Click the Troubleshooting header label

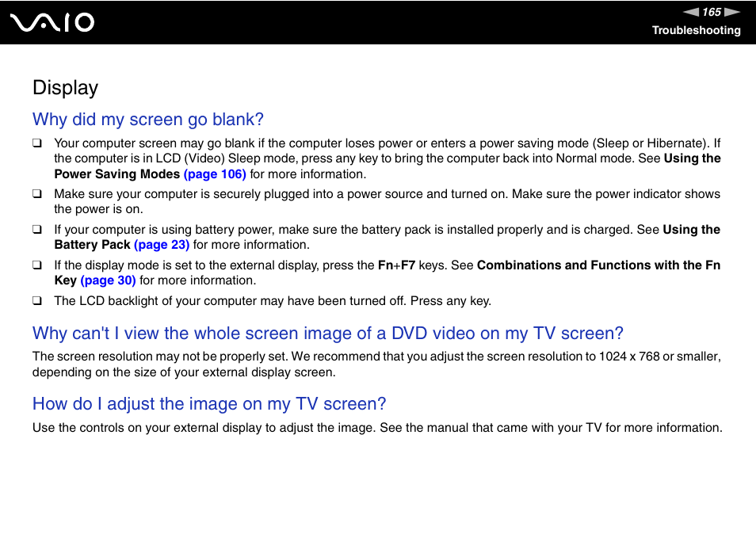click(x=697, y=30)
